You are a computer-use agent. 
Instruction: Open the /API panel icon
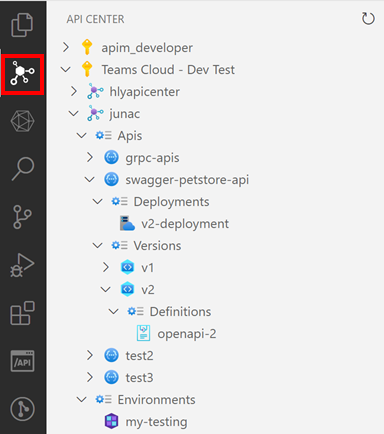tap(22, 361)
